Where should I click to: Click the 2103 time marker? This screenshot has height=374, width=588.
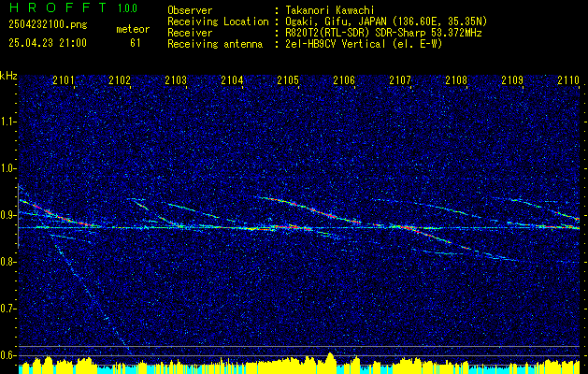176,80
